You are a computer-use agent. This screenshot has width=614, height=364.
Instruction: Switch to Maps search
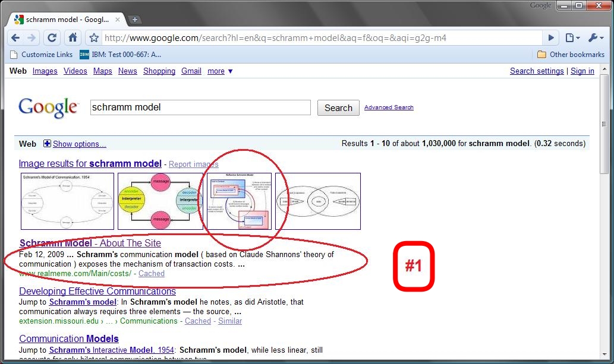(103, 71)
